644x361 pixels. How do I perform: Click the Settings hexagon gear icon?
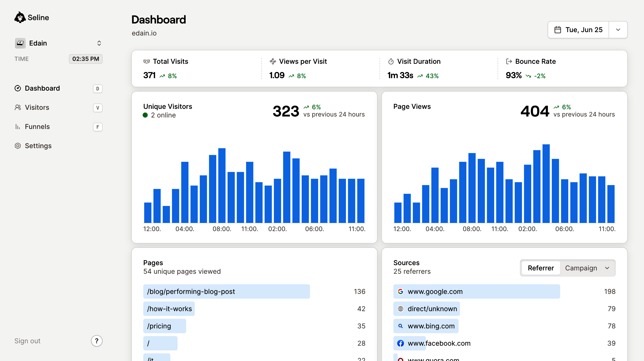[18, 146]
